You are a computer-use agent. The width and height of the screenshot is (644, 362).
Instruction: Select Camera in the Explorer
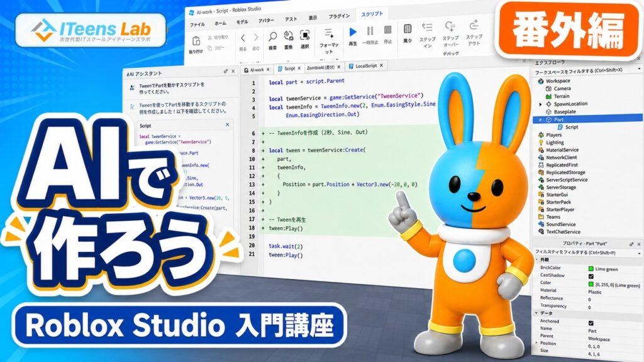coord(562,89)
